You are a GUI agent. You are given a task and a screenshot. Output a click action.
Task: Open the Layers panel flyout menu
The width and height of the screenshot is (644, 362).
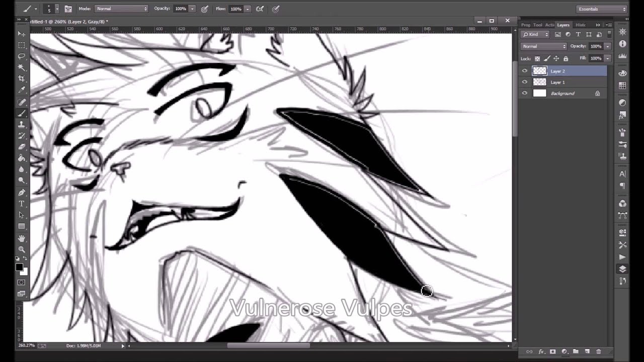click(609, 25)
